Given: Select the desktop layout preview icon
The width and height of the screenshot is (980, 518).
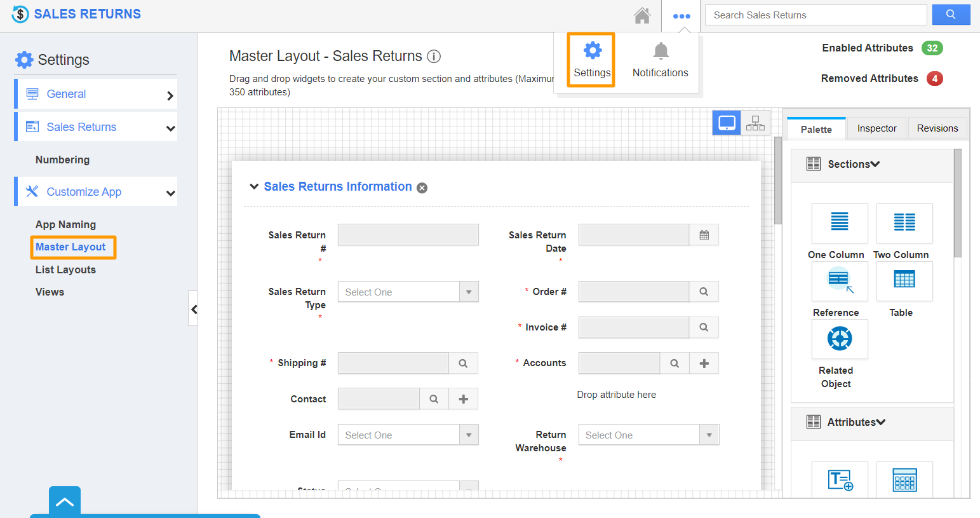Looking at the screenshot, I should tap(726, 123).
